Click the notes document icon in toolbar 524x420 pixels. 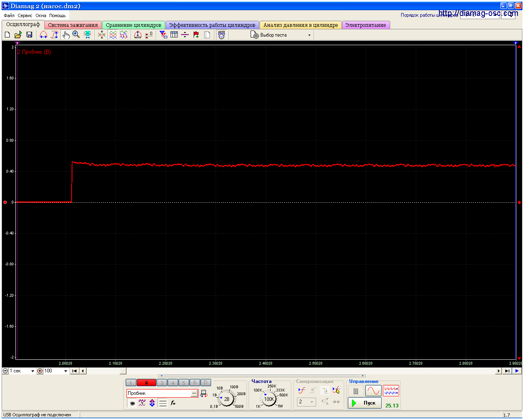click(x=207, y=35)
